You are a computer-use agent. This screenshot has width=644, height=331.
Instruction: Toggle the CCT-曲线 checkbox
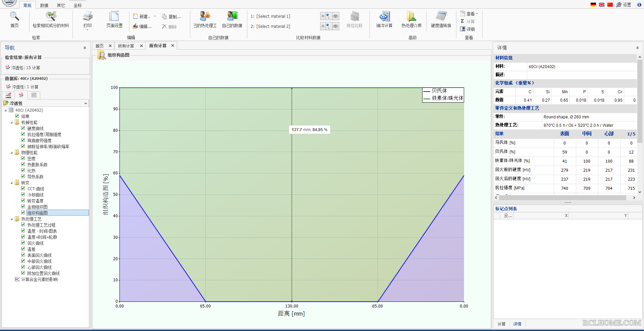pos(23,188)
